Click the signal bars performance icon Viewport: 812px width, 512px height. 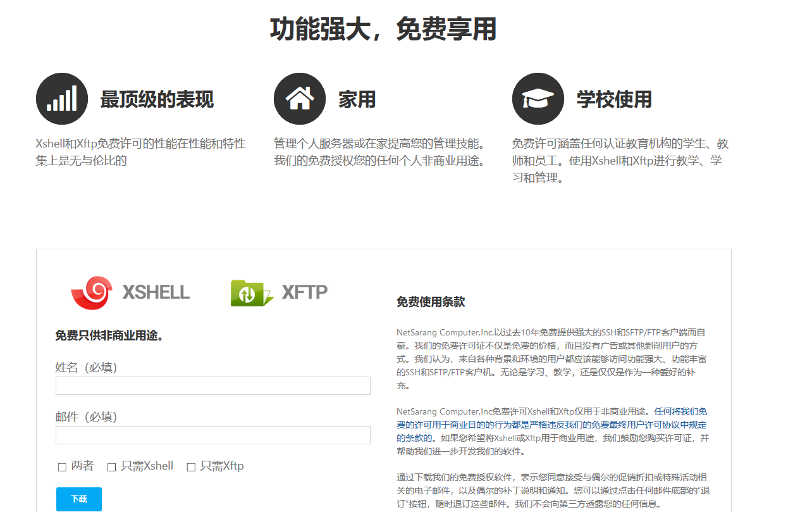(61, 99)
